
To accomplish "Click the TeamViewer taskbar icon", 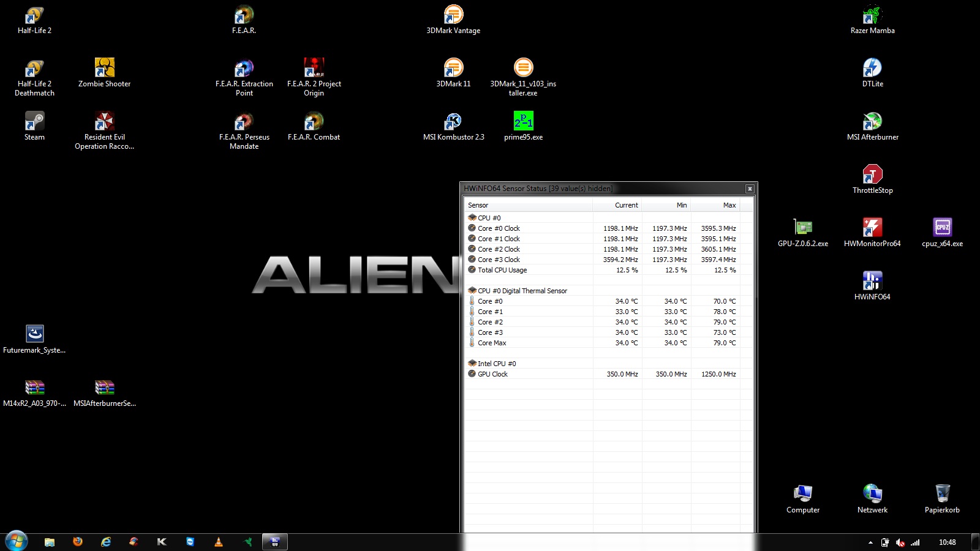I will click(x=190, y=542).
